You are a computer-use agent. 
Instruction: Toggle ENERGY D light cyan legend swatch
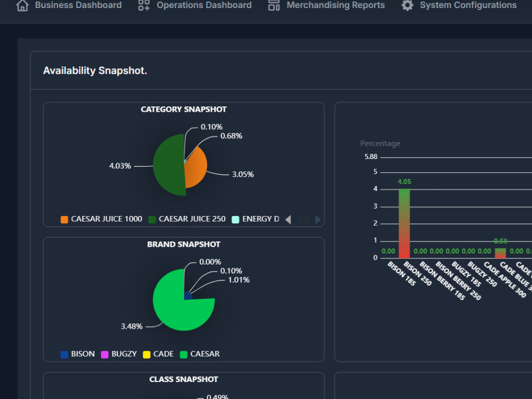[x=236, y=220]
